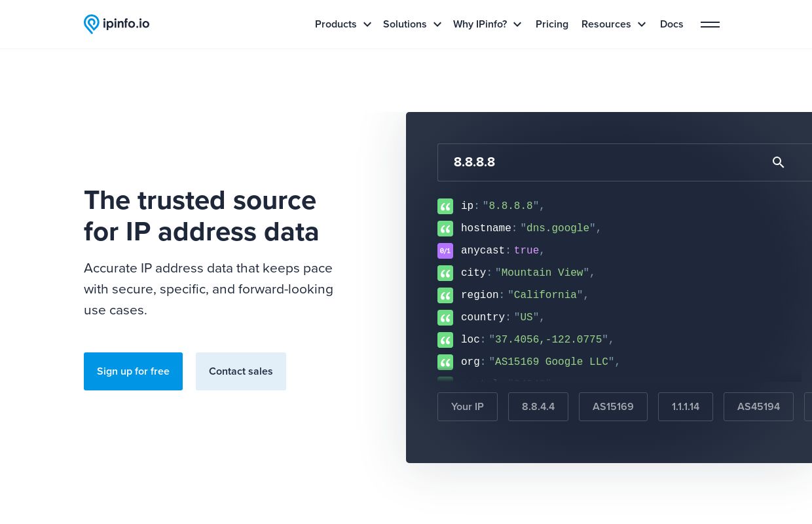The height and width of the screenshot is (524, 812).
Task: Click the "US" country value
Action: 526,318
